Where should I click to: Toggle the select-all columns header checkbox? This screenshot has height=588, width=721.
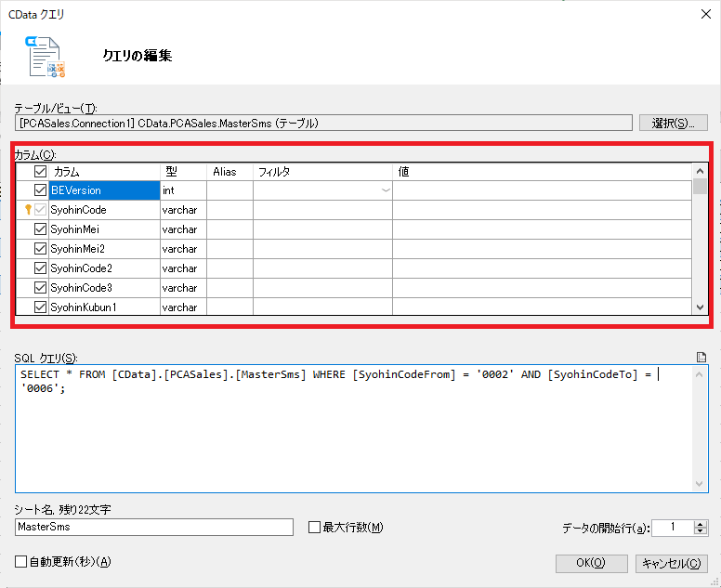pyautogui.click(x=40, y=172)
